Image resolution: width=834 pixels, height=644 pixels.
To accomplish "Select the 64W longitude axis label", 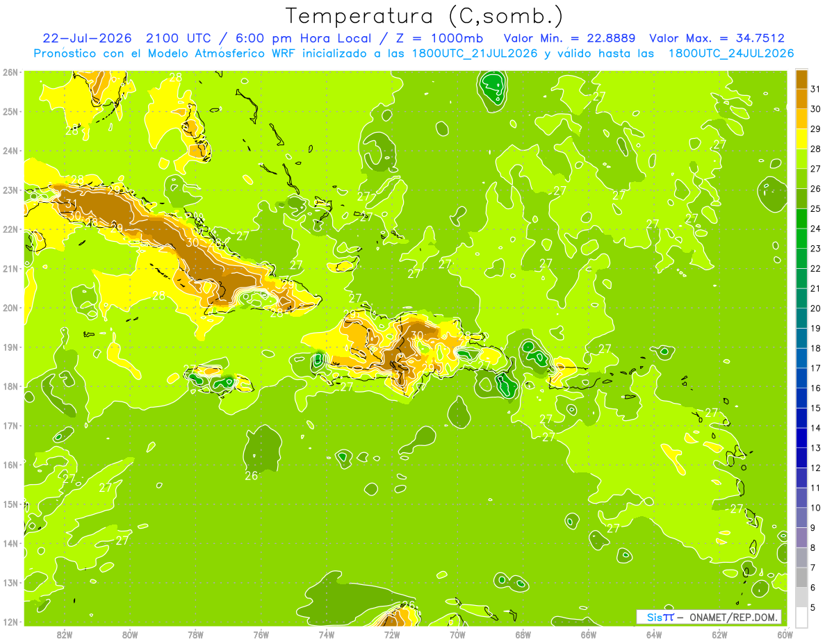I will [x=654, y=634].
